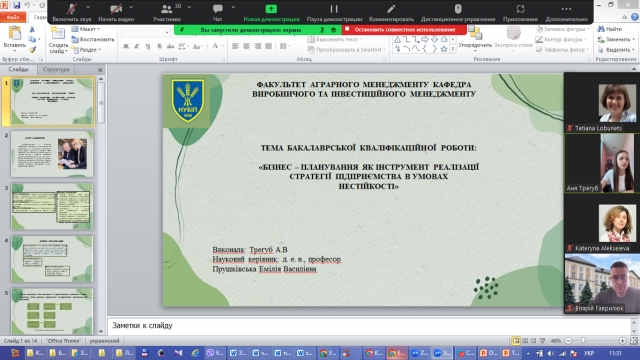Open Zoom remote control (Дистанционное управление)
640x360 pixels.
(x=458, y=12)
